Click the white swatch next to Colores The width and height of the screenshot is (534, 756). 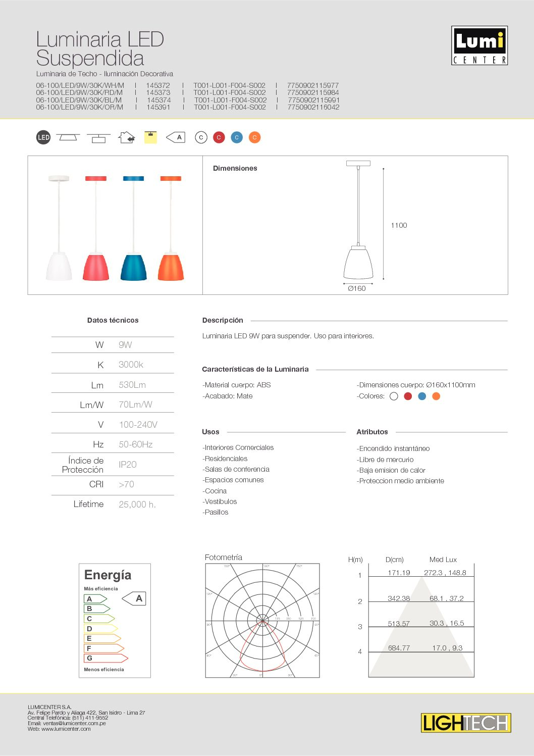pos(394,396)
